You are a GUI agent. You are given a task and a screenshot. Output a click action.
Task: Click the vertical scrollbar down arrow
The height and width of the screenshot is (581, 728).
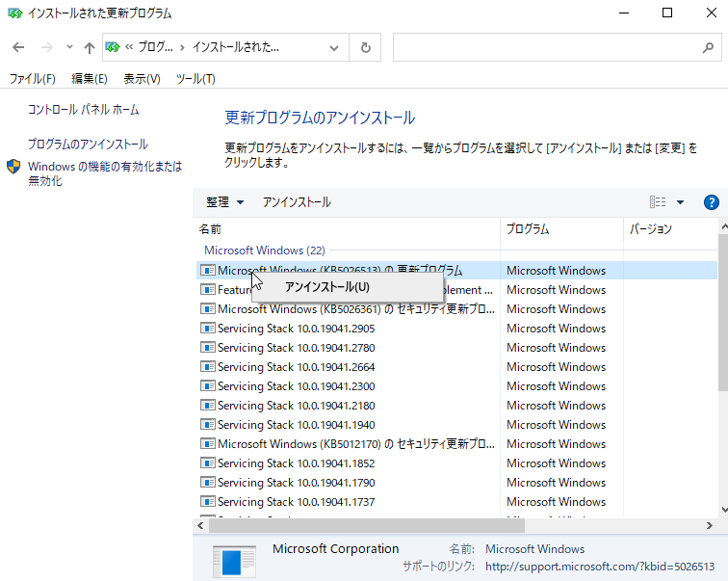click(x=724, y=510)
